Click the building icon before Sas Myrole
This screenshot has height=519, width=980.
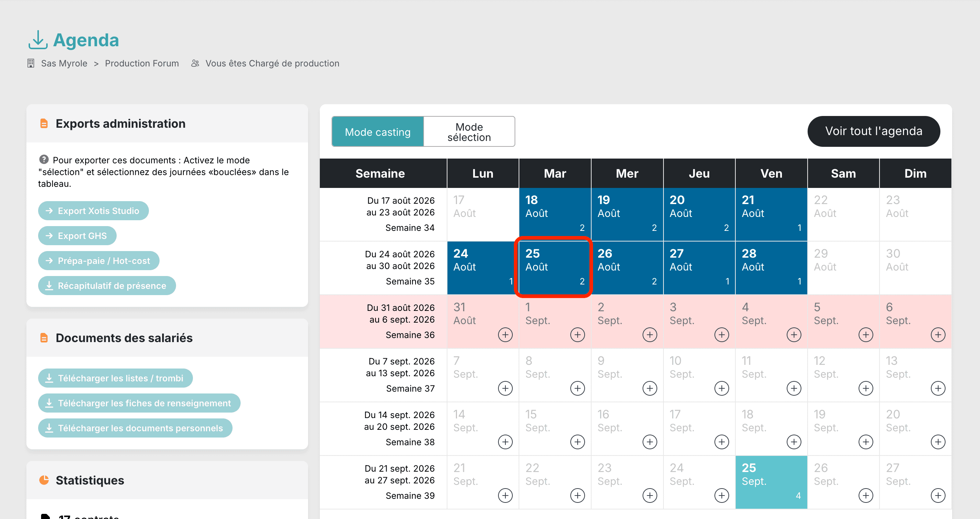click(x=31, y=63)
